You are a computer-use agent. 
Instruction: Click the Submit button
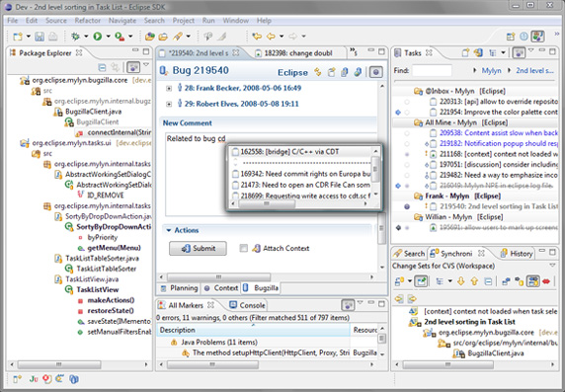coord(198,248)
